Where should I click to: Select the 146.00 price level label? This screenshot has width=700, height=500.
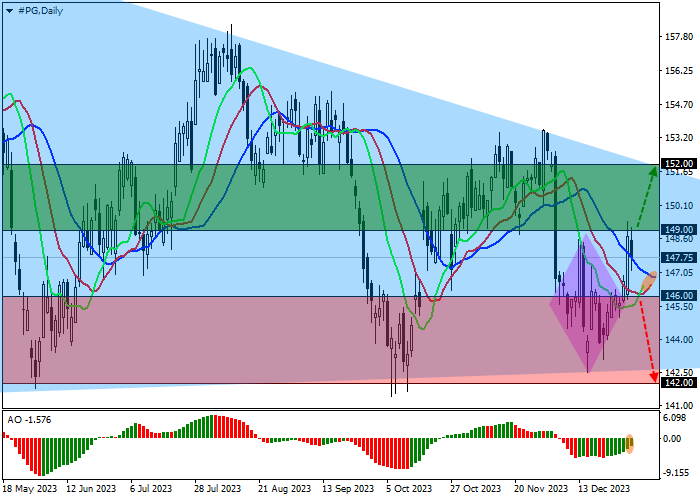click(678, 296)
